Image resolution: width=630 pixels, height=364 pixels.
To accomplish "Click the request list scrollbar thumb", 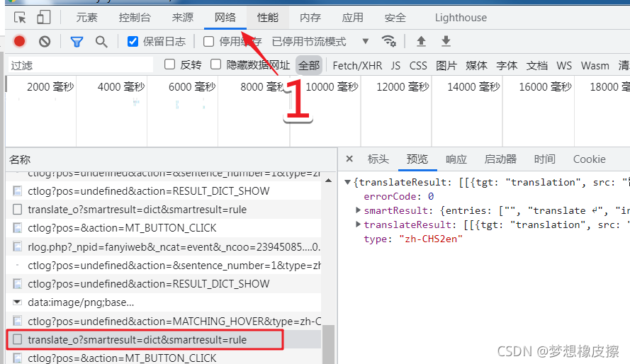I will (328, 344).
